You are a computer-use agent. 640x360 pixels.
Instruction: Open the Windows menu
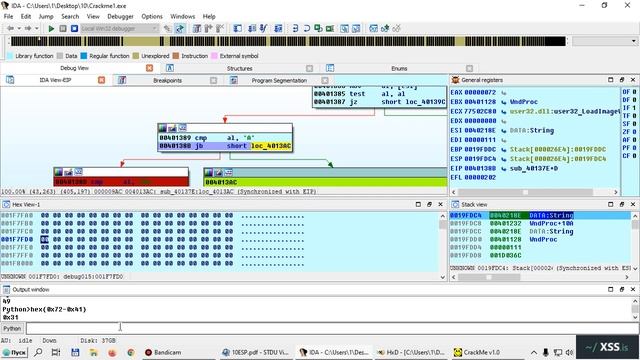click(182, 16)
